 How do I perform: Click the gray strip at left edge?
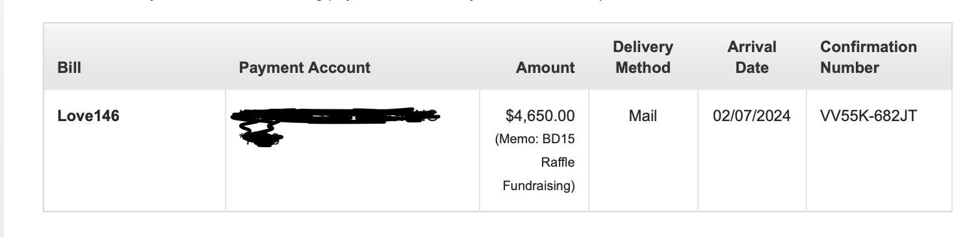tap(2, 118)
